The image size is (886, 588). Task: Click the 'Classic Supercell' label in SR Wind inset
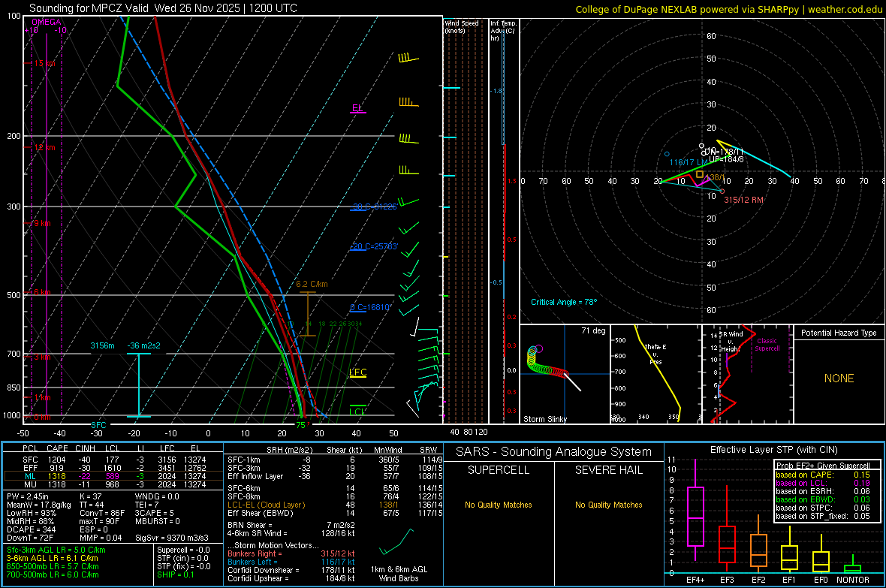click(767, 345)
